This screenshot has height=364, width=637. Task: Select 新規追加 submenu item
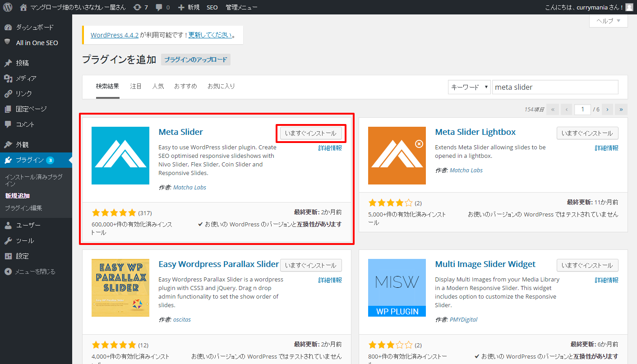point(18,196)
